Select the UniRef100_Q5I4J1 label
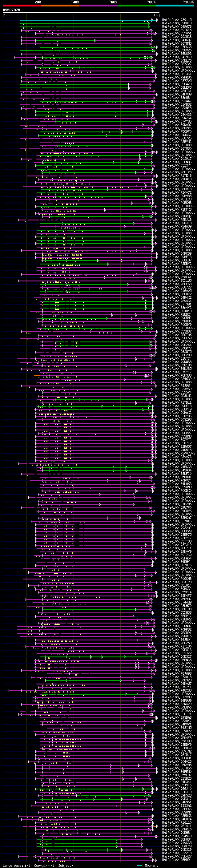Screen dimensions: 197x868 click(177, 826)
